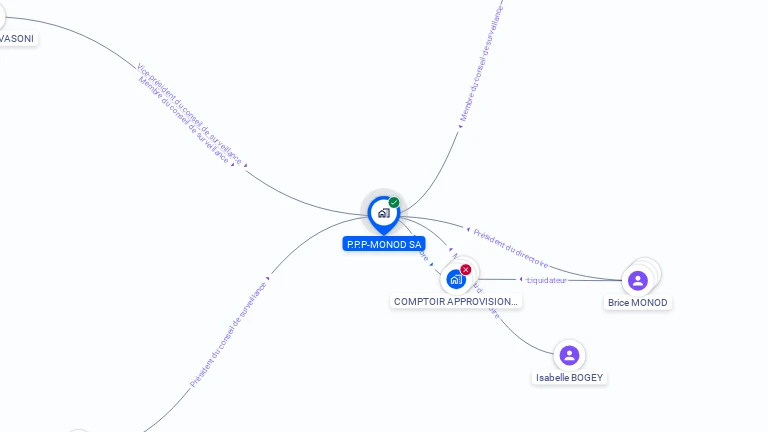Image resolution: width=768 pixels, height=432 pixels.
Task: Open the Brice MONOD person icon
Action: [638, 281]
